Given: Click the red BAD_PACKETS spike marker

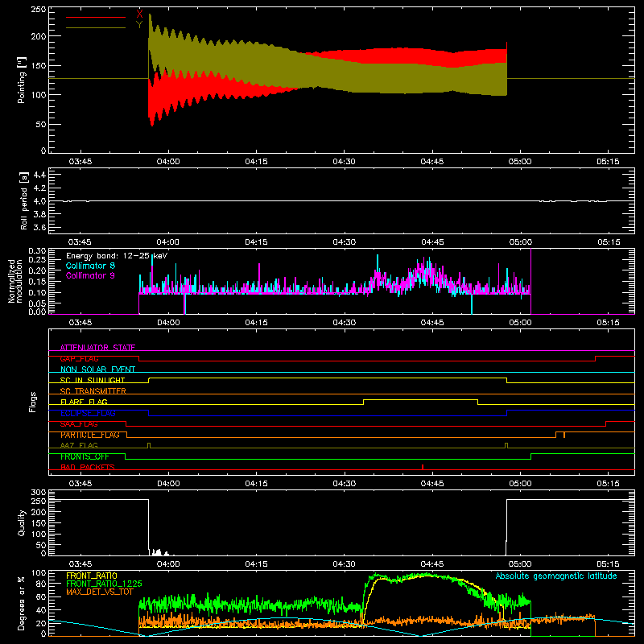Looking at the screenshot, I should coord(423,467).
